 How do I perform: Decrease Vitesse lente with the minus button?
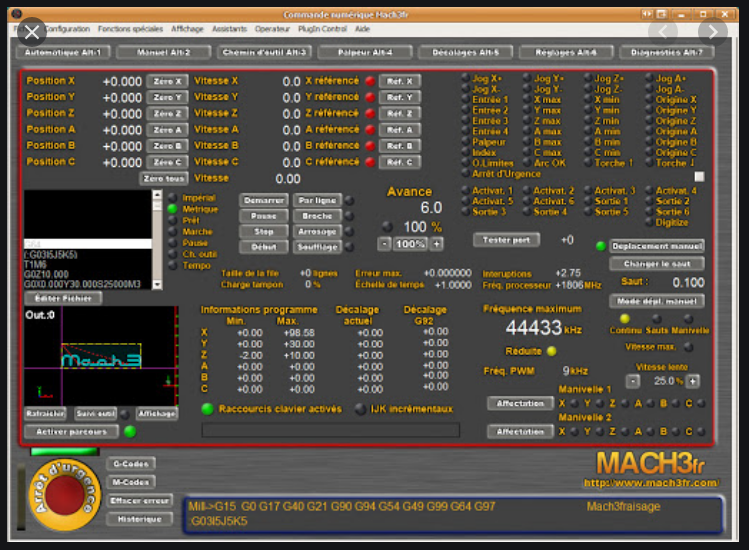tap(632, 381)
